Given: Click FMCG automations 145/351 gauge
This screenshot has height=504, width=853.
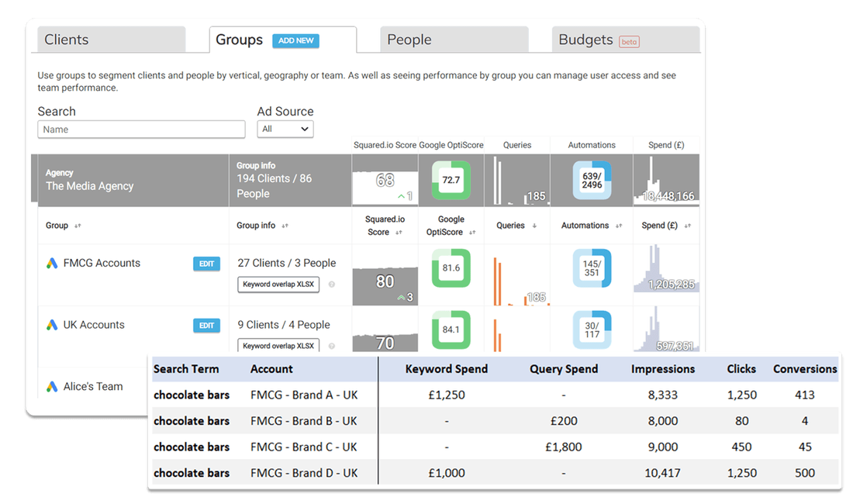Looking at the screenshot, I should point(592,268).
